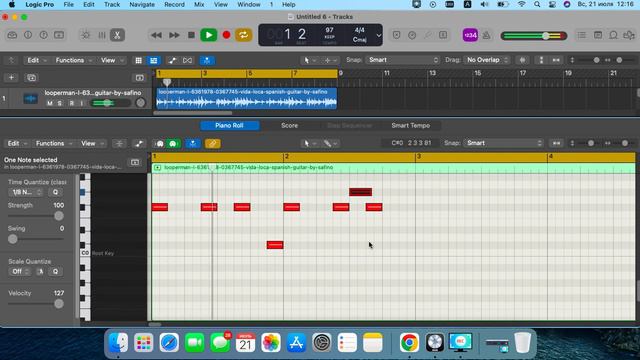The image size is (640, 360).
Task: Open the media Browsers icon
Action: coord(629,35)
